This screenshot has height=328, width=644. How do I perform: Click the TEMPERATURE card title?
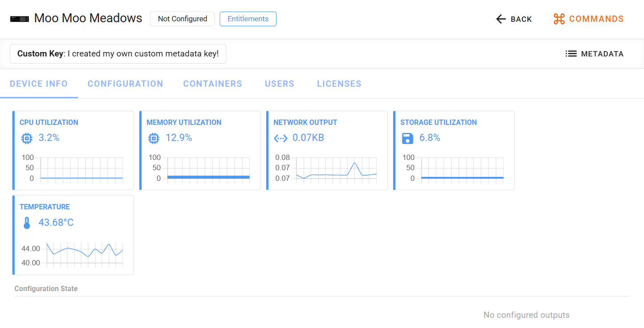(44, 207)
